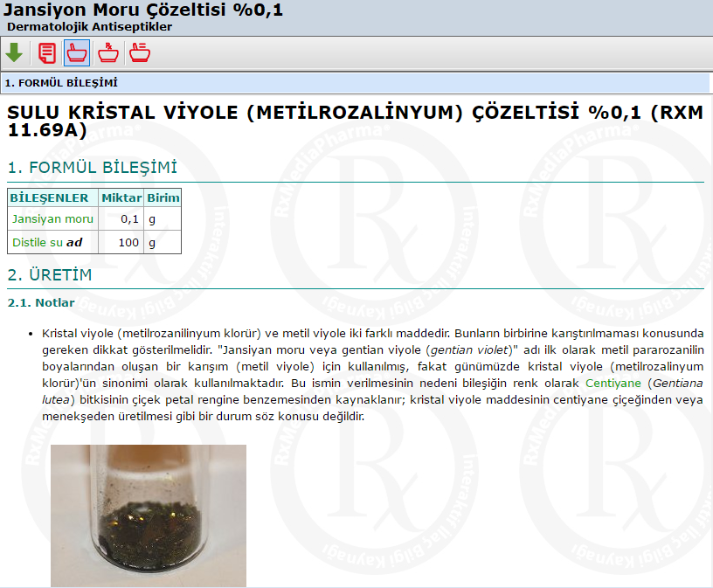
Task: Open the 'Distile su' ingredient link
Action: (x=38, y=242)
